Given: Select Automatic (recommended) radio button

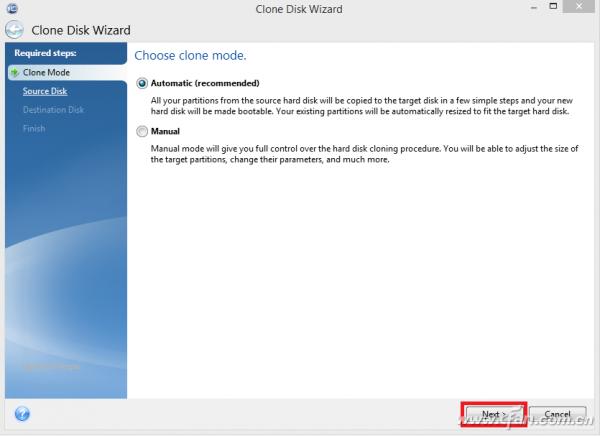Looking at the screenshot, I should [142, 83].
